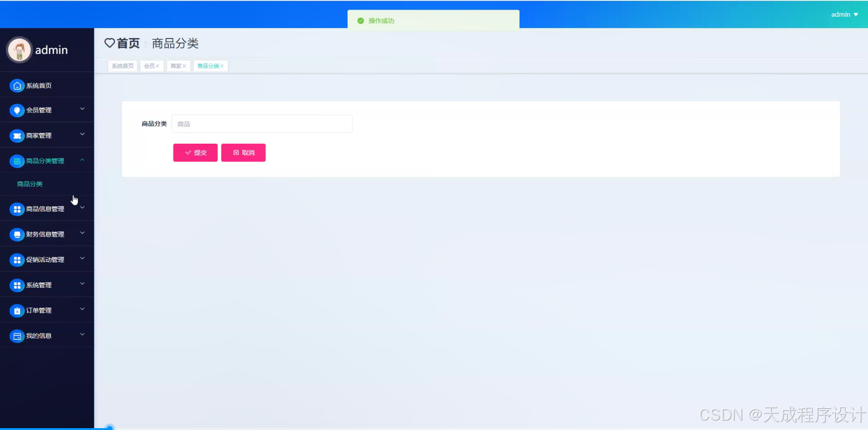Expand the 会员管理 chevron
The image size is (868, 430).
coord(82,109)
